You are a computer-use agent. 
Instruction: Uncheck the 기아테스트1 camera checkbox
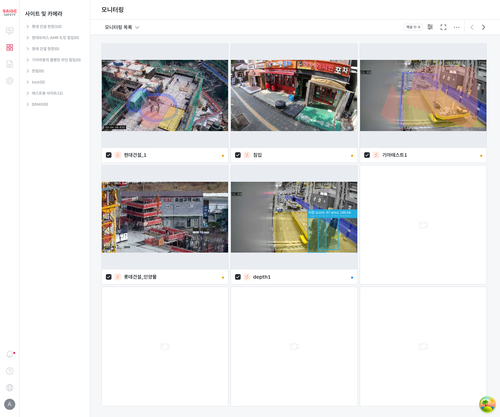(367, 155)
